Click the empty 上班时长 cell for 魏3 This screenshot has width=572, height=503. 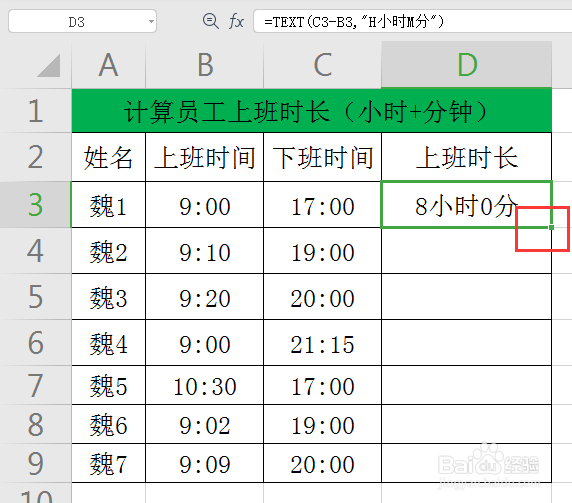[x=467, y=297]
